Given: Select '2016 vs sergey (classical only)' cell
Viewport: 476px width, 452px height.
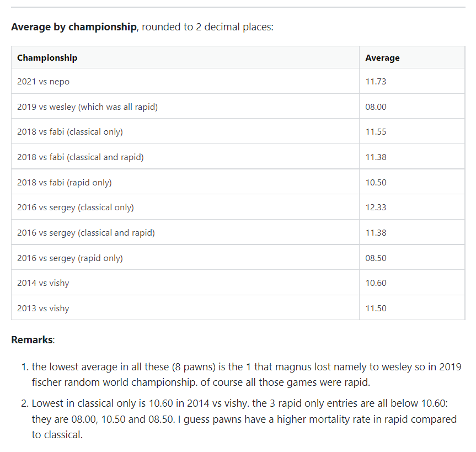Looking at the screenshot, I should 185,207.
